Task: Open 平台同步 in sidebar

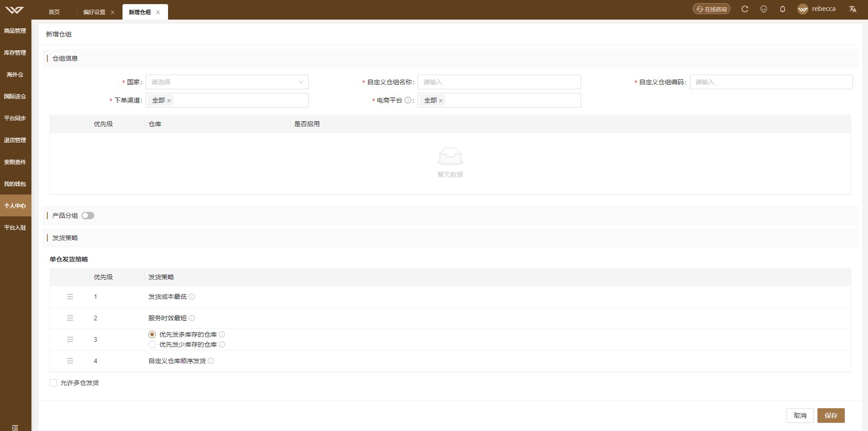Action: [15, 118]
